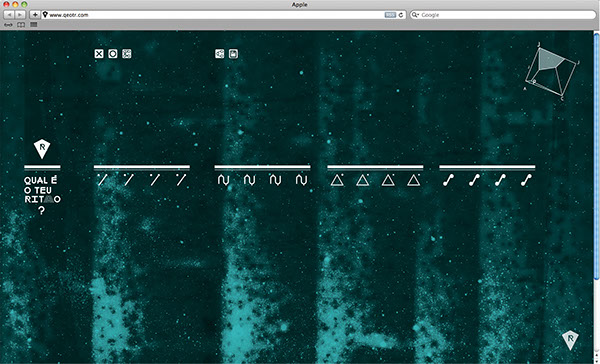Click the faded R shield logo at page bottom
Viewport: 600px width, 364px height.
[570, 340]
